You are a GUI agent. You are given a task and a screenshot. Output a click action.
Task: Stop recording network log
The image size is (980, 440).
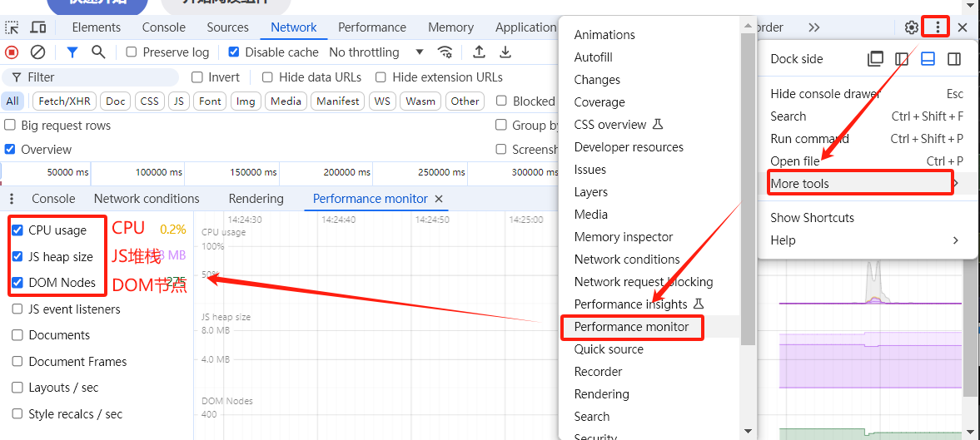(12, 52)
